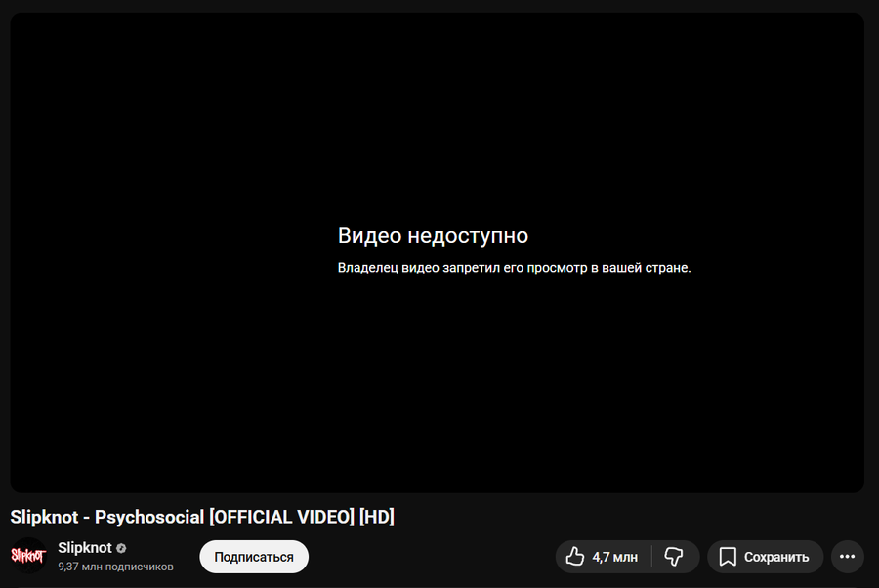Click the video title Slipknot - Psychosocial

coord(202,517)
